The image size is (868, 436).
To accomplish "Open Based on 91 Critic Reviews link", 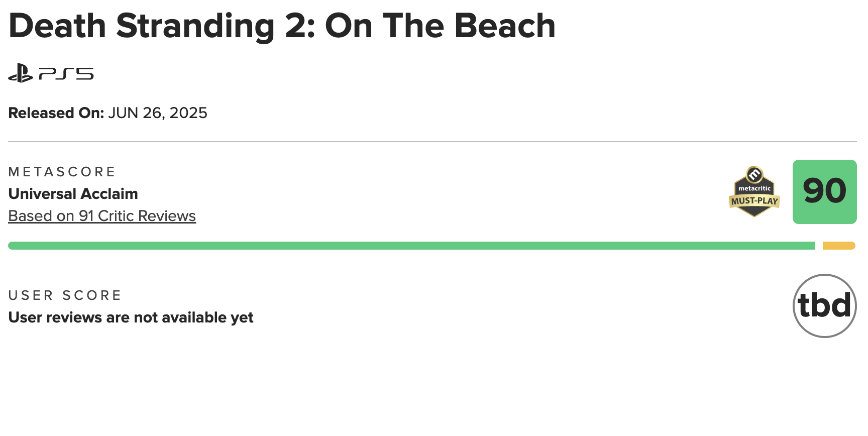I will pyautogui.click(x=102, y=216).
